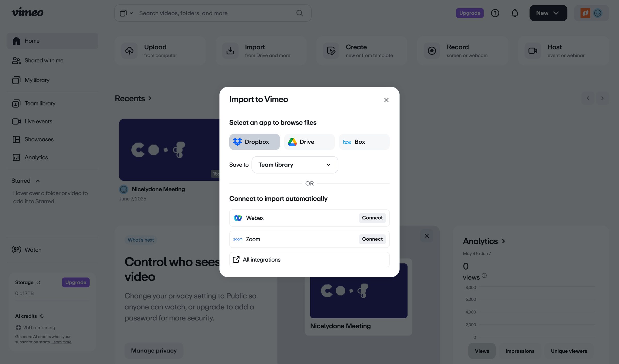Open Watch in sidebar
Screen dimensions: 619x364
[52, 250]
